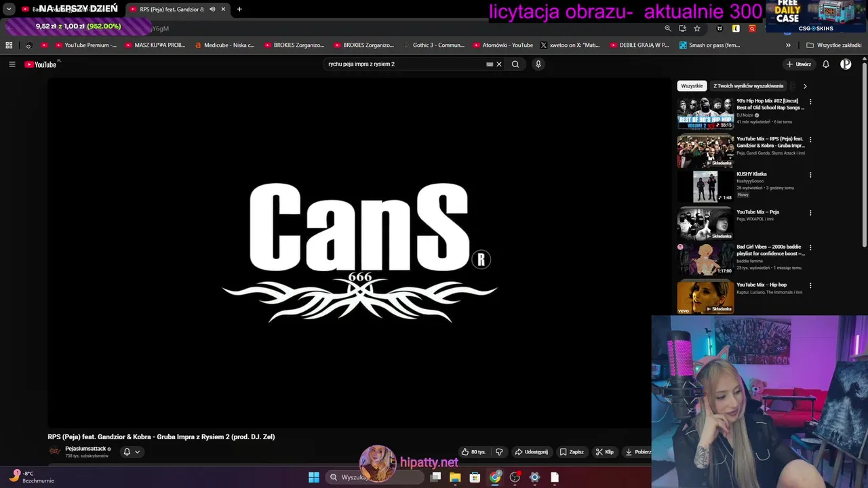Open the on-screen keyboard in search box
The image size is (868, 488).
[490, 64]
